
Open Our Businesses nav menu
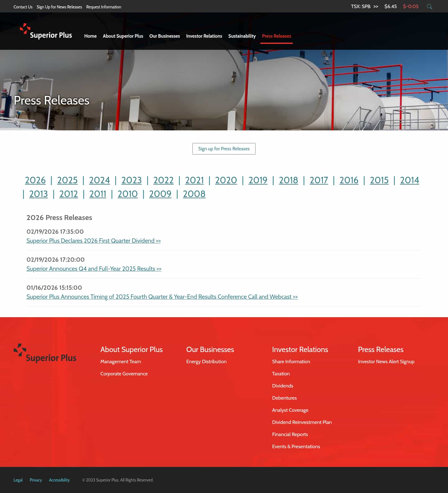point(165,36)
